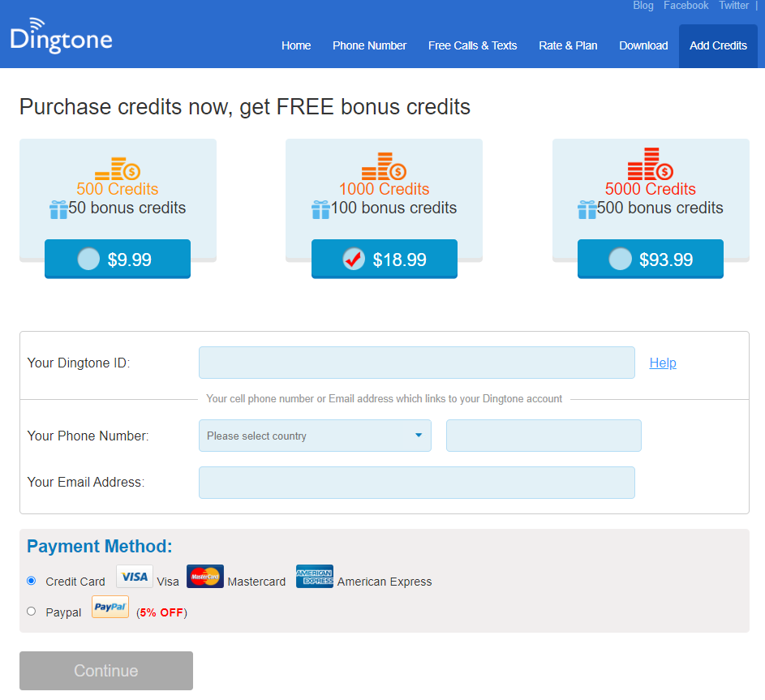Open the Rate & Plan page
Viewport: 765px width, 700px height.
[568, 46]
